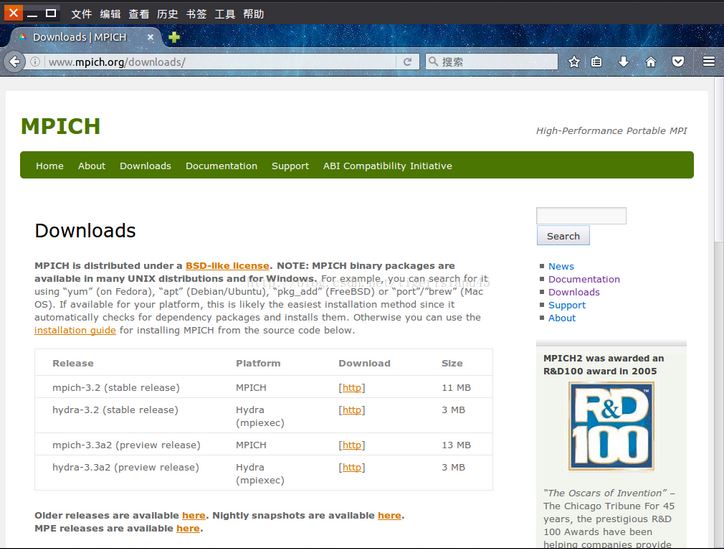This screenshot has width=724, height=549.
Task: Open the 书签 menu
Action: point(196,14)
